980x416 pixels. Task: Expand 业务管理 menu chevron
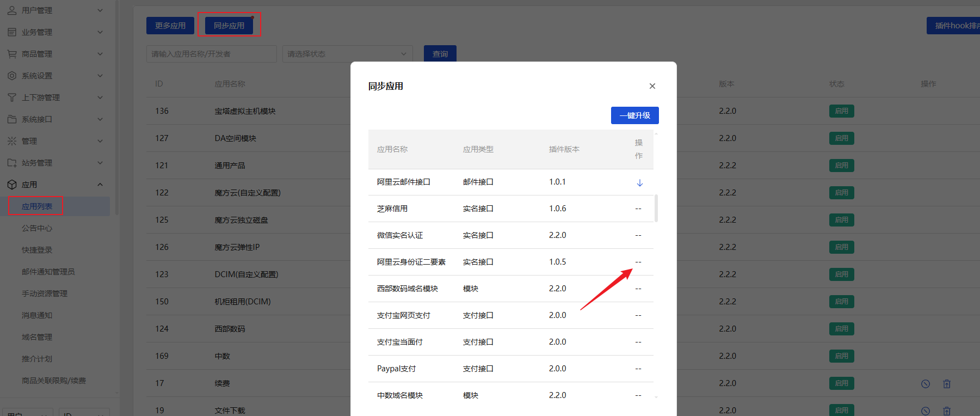click(x=100, y=32)
